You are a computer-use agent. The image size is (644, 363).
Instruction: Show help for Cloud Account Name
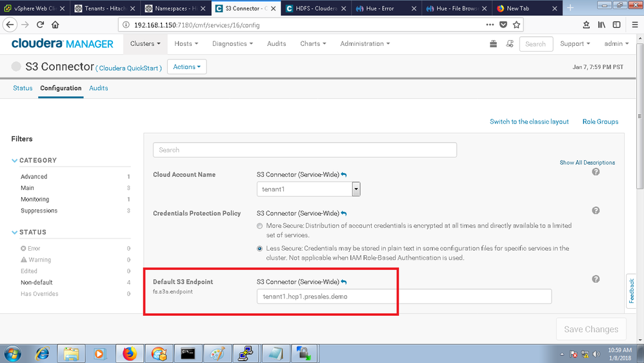(x=596, y=172)
